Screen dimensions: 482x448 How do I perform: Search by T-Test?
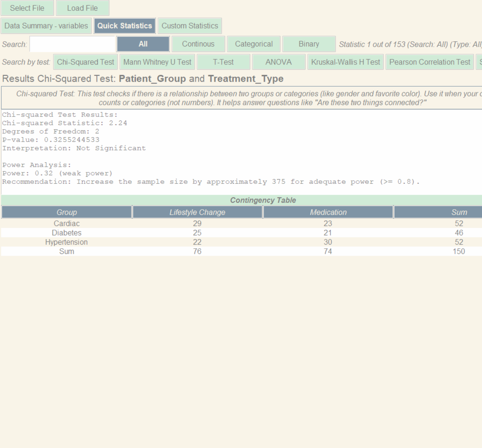(223, 62)
